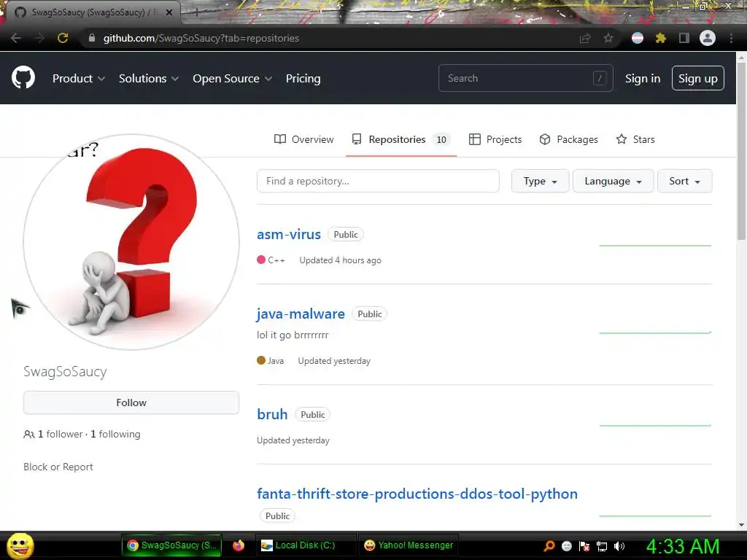Click the magnifier tray icon

point(549,545)
